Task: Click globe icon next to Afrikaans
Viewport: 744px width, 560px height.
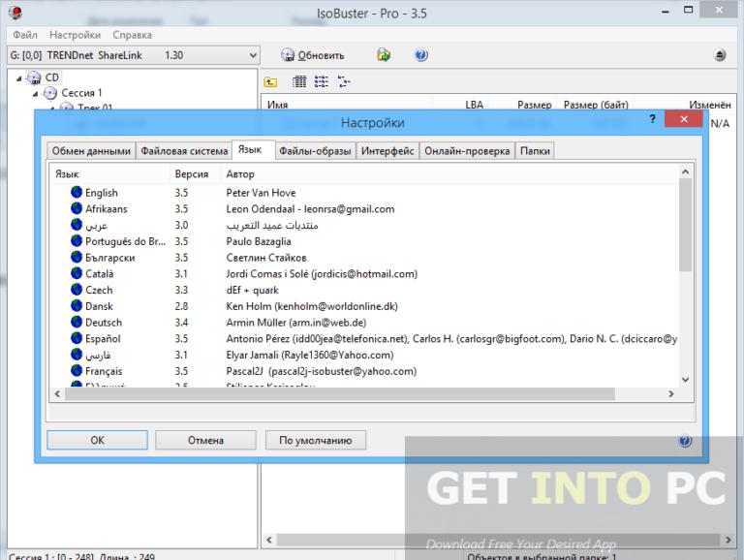Action: [77, 208]
